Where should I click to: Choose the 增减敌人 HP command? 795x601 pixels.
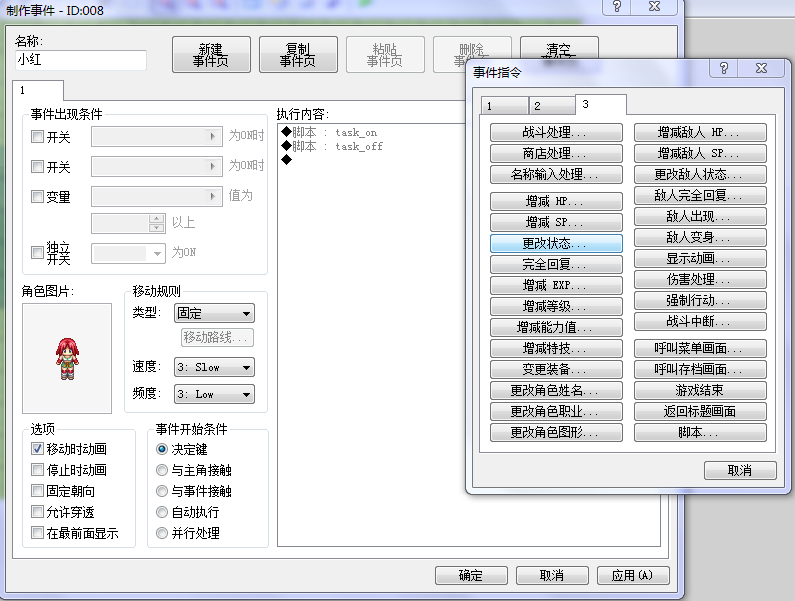(700, 132)
